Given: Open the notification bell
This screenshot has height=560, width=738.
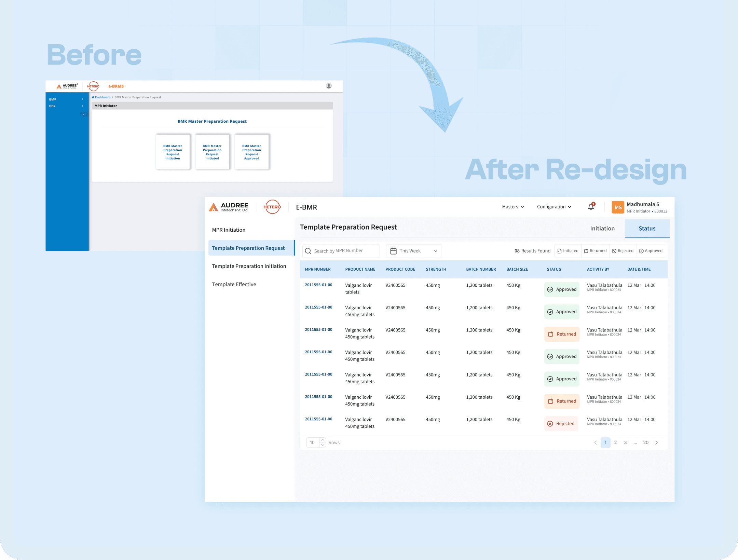Looking at the screenshot, I should pos(591,207).
